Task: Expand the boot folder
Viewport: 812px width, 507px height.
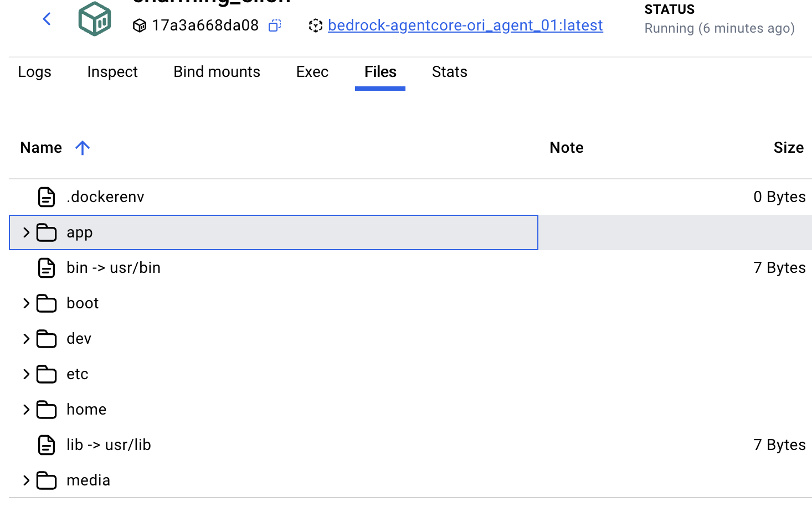Action: (25, 303)
